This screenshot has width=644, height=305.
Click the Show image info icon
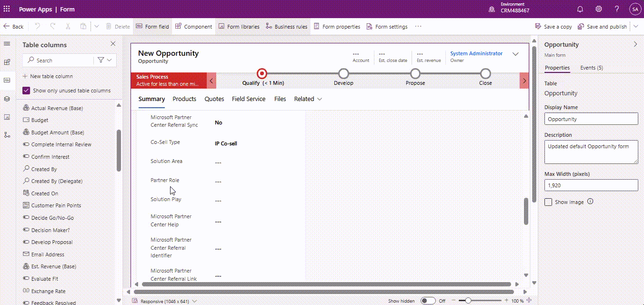click(590, 202)
